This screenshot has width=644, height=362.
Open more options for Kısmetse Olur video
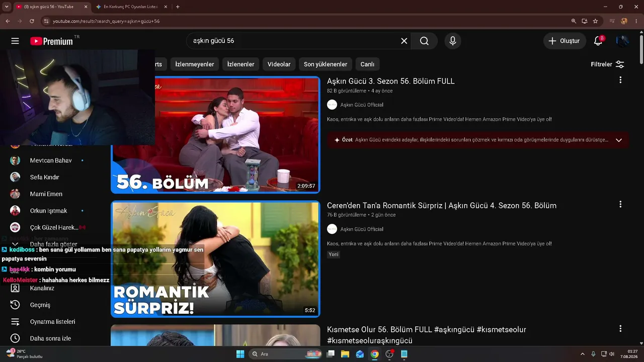pos(620,328)
